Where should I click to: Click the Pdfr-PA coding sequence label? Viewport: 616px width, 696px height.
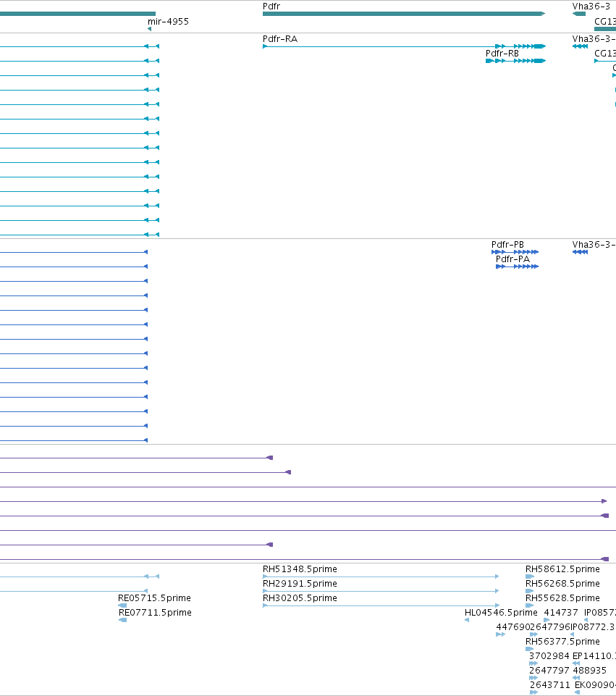512,259
